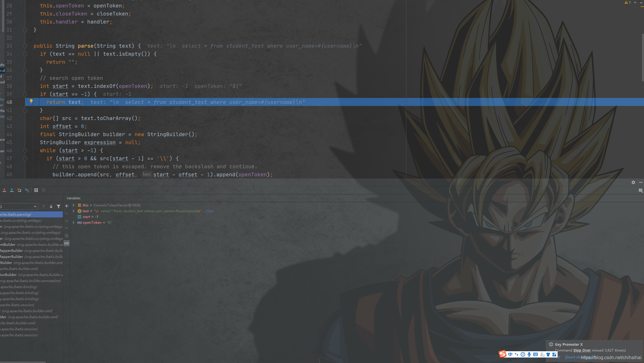Select the Variables tab header
This screenshot has height=363, width=644.
coord(73,198)
